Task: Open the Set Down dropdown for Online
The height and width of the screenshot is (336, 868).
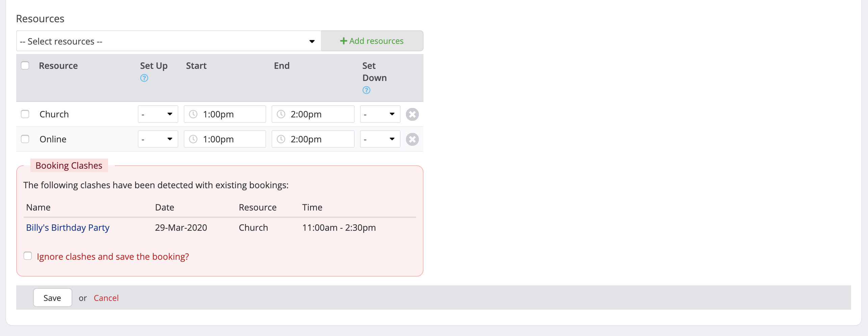Action: (380, 139)
